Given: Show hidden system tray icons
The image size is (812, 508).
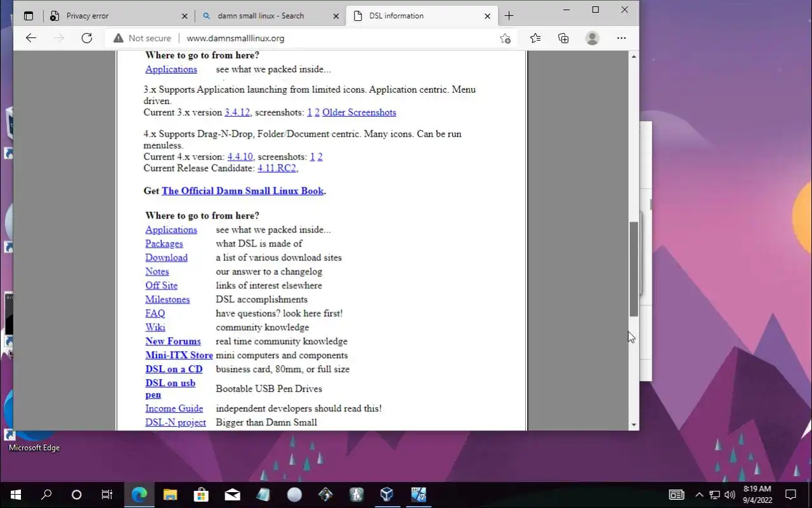Looking at the screenshot, I should pyautogui.click(x=699, y=495).
